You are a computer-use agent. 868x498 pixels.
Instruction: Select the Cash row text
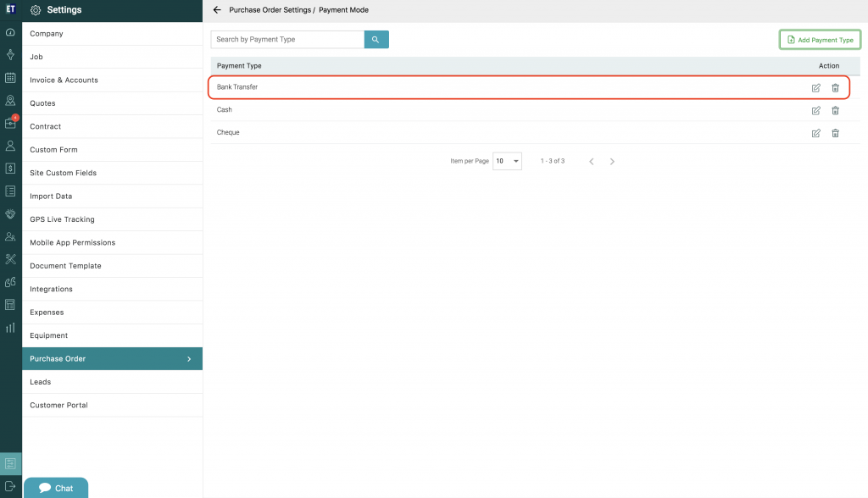click(x=224, y=109)
